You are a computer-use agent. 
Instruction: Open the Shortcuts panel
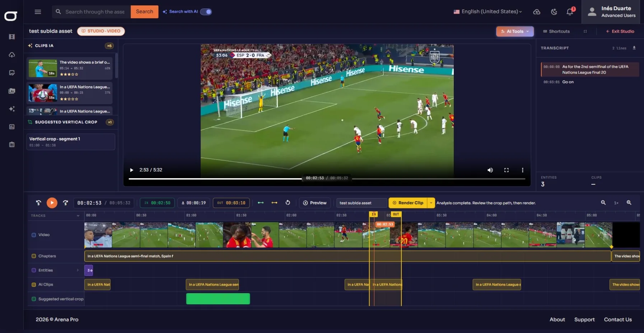pos(556,31)
